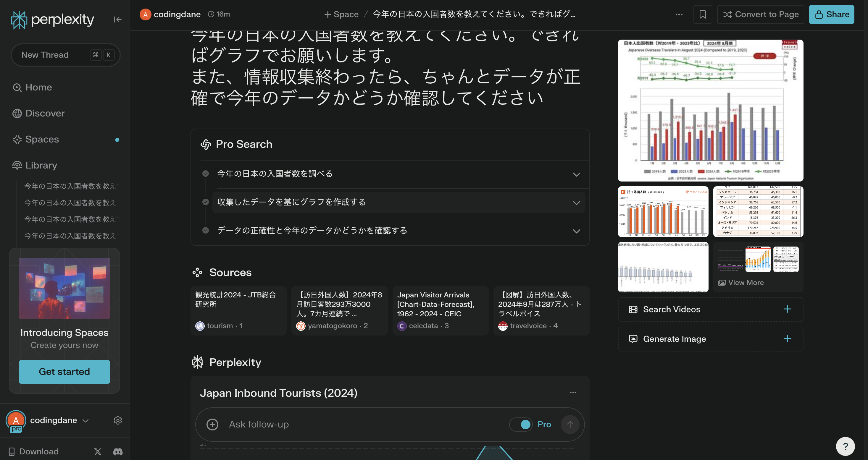Open the Space menu item in header
Screen dimensions: 868x460
341,14
